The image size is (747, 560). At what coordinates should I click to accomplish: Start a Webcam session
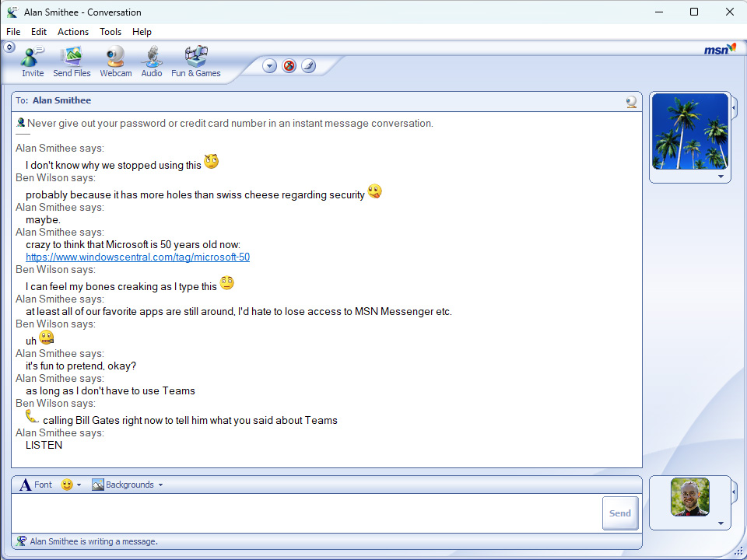(x=116, y=61)
